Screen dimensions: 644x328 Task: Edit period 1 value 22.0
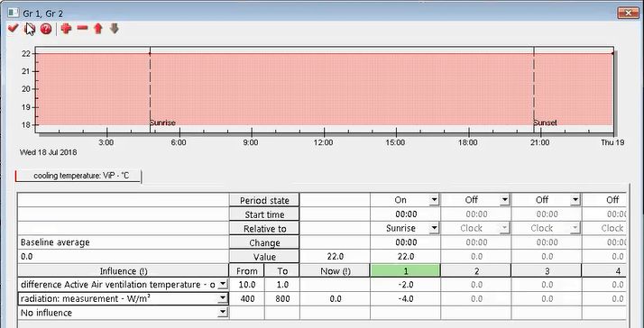[406, 257]
